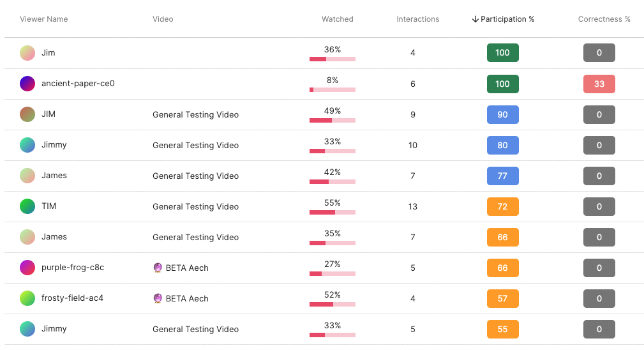Click the blue 90 participation badge
The image size is (644, 350).
coord(502,115)
